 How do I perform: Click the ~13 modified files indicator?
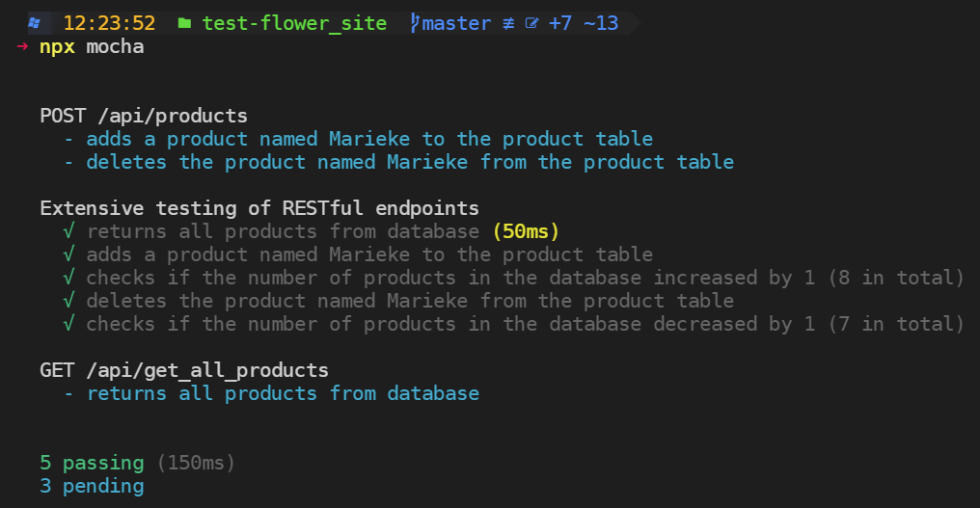[x=601, y=24]
